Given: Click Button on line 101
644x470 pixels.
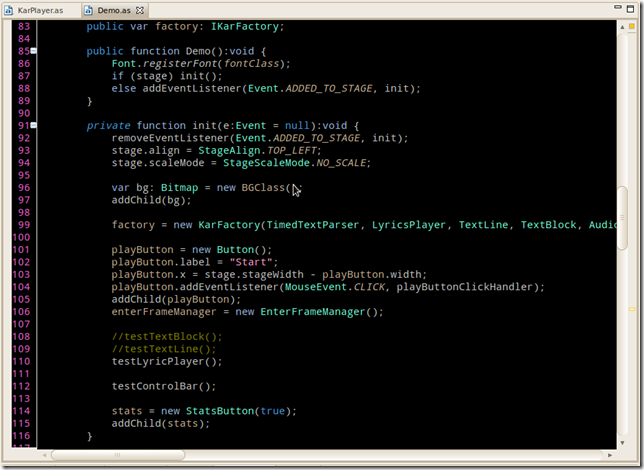Looking at the screenshot, I should pos(235,250).
